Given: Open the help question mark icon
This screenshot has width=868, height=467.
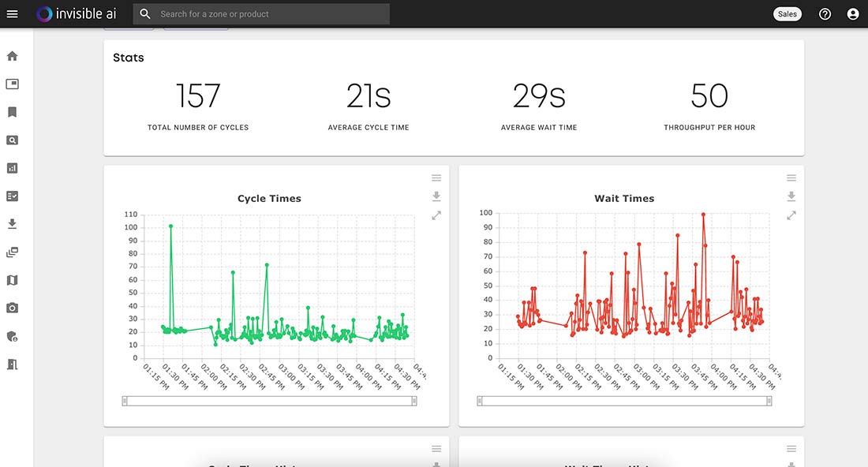Looking at the screenshot, I should pos(825,14).
